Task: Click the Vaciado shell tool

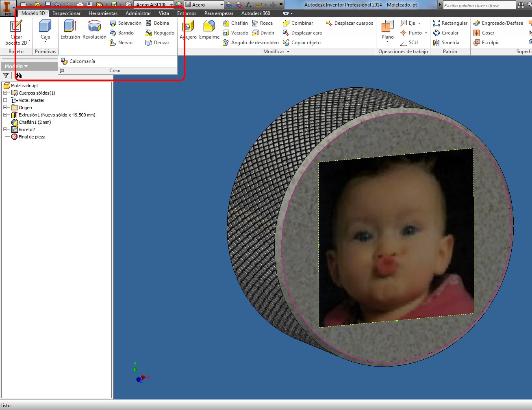Action: pyautogui.click(x=236, y=33)
